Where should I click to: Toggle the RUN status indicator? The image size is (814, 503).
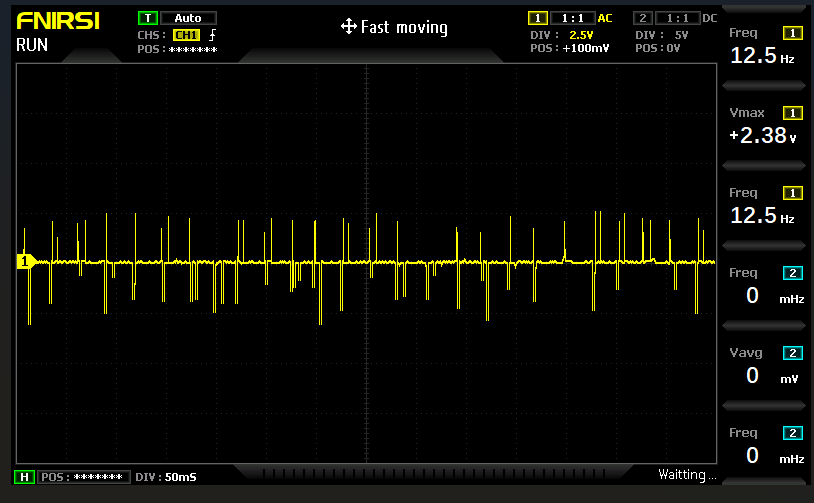(x=32, y=45)
